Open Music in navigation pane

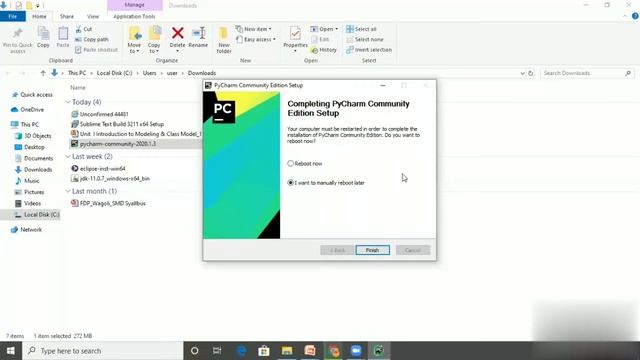click(x=27, y=181)
